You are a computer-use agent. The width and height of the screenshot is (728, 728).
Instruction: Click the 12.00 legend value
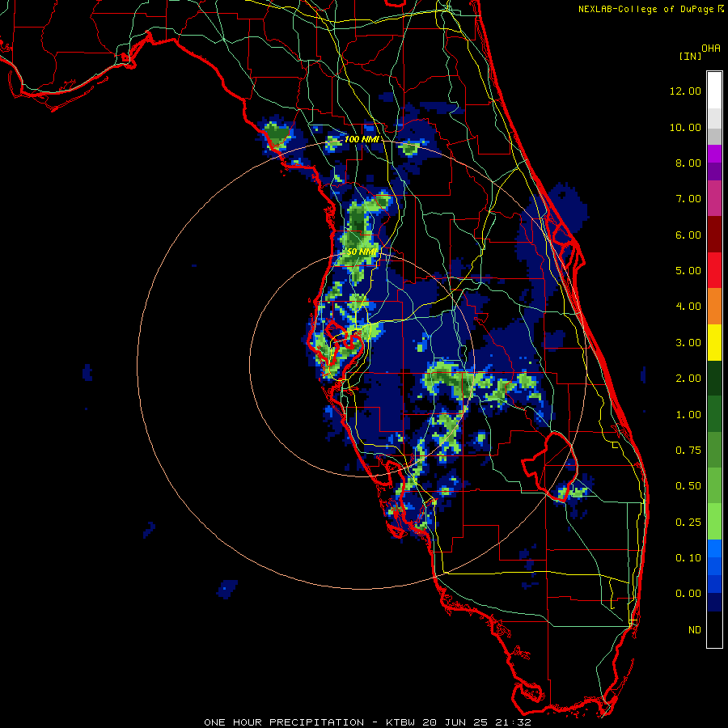coord(685,91)
